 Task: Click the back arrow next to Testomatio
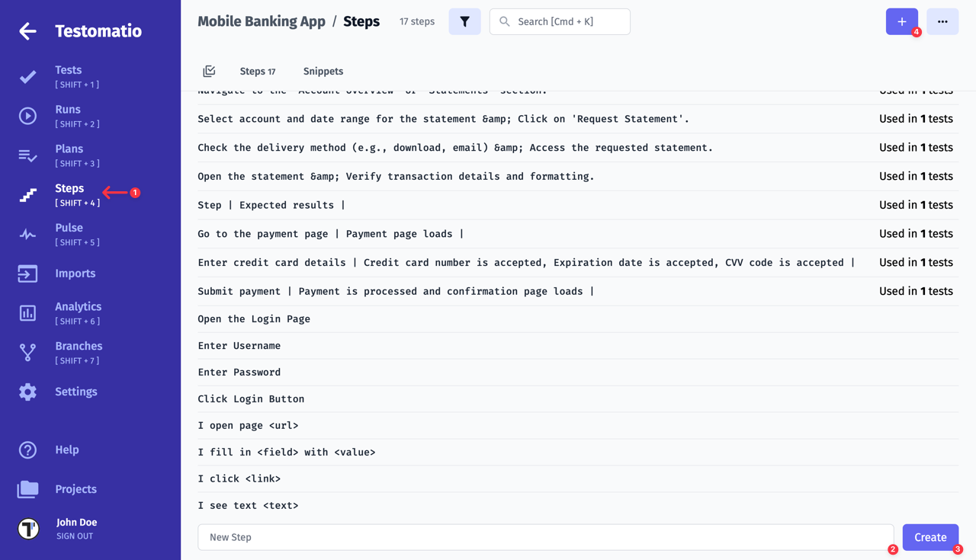(x=27, y=30)
